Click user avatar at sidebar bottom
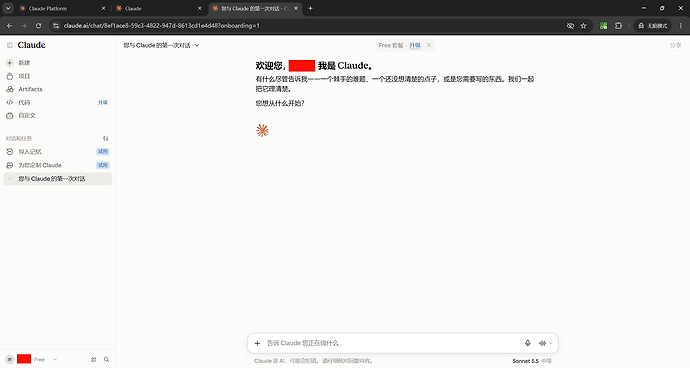 pyautogui.click(x=10, y=359)
